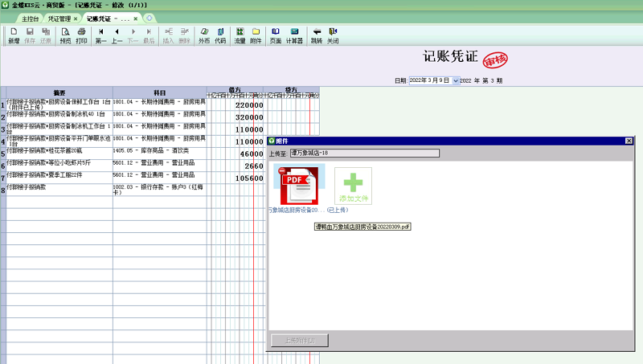
Task: Click the 打印 (Print) toolbar icon
Action: pyautogui.click(x=81, y=35)
